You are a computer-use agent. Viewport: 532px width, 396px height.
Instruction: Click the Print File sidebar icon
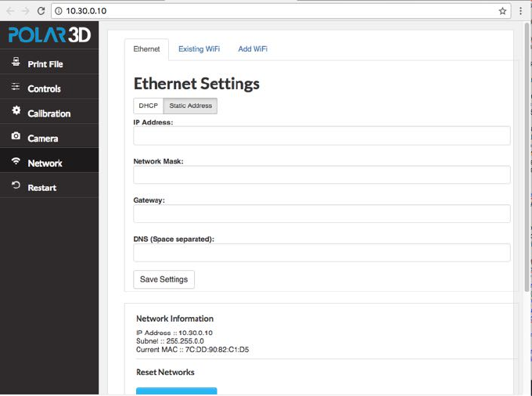tap(16, 63)
